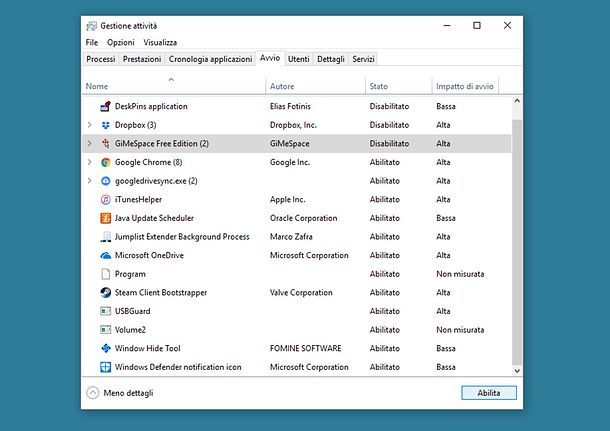Click the scrollbar up arrow
The image size is (610, 431).
517,101
